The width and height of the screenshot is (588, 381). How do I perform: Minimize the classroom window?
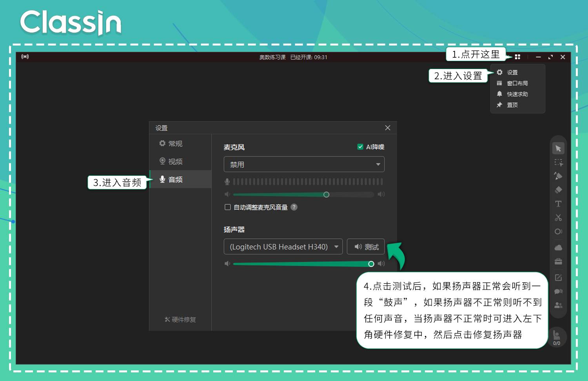pyautogui.click(x=539, y=57)
